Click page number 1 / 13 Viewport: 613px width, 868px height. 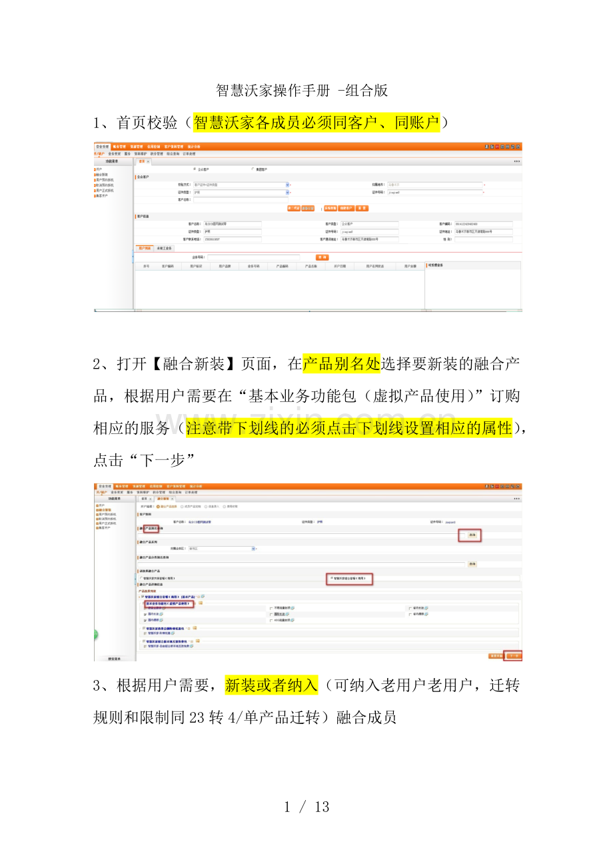(306, 807)
